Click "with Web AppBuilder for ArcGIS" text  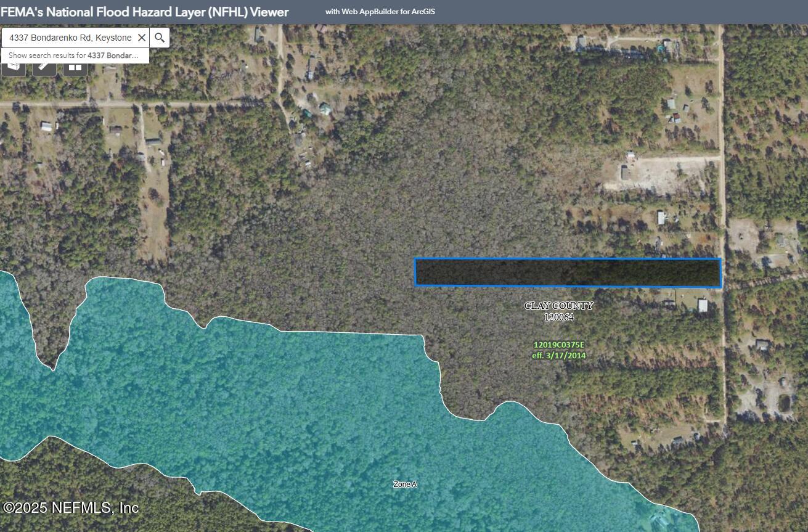[x=380, y=11]
